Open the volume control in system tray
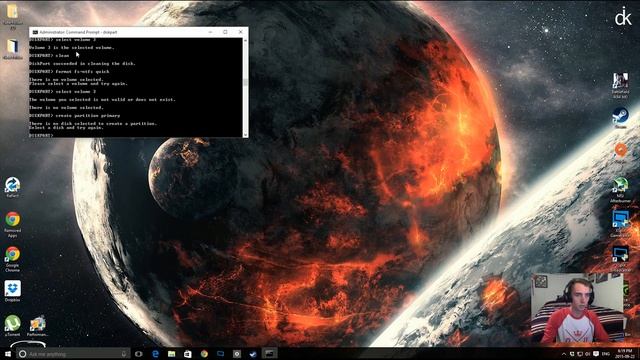This screenshot has width=640, height=360. [x=588, y=354]
